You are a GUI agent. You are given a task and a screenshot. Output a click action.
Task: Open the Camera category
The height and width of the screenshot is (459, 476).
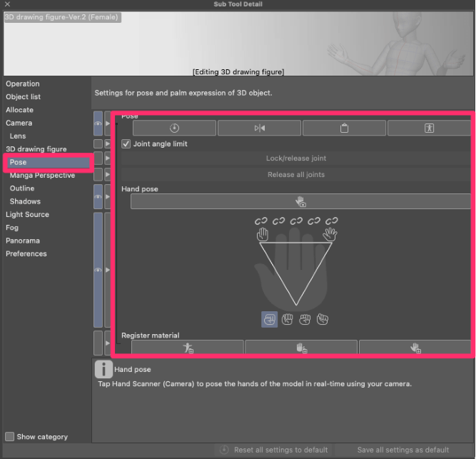[19, 123]
